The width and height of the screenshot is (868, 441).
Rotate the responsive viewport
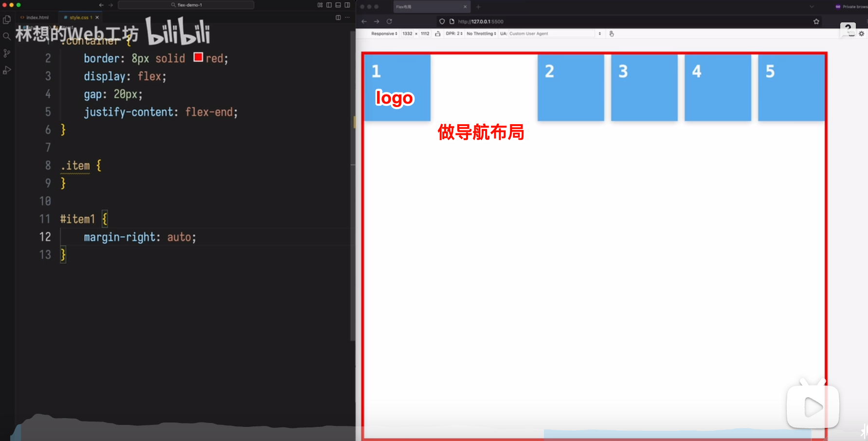coord(438,34)
